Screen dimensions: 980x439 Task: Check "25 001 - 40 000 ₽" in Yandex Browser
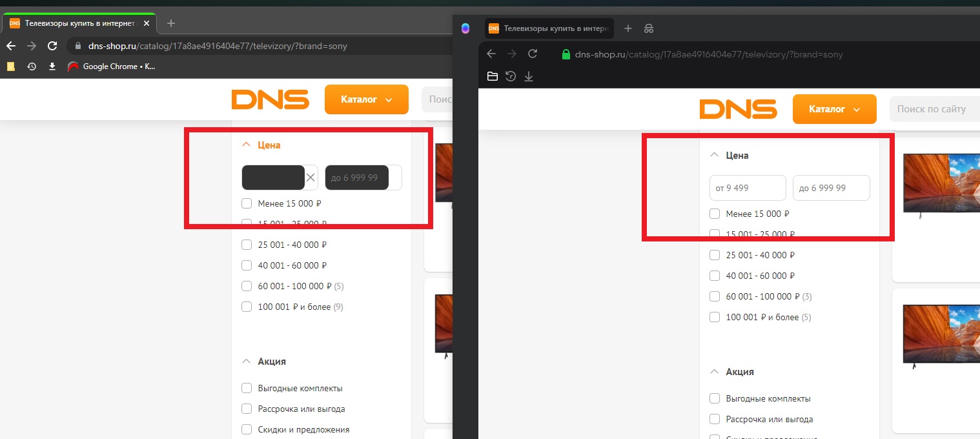tap(715, 255)
